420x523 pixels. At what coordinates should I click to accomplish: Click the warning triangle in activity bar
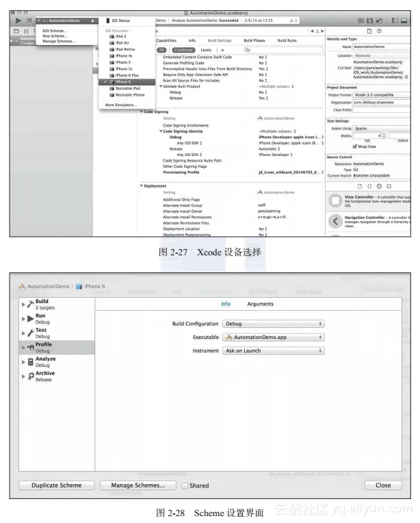click(291, 21)
